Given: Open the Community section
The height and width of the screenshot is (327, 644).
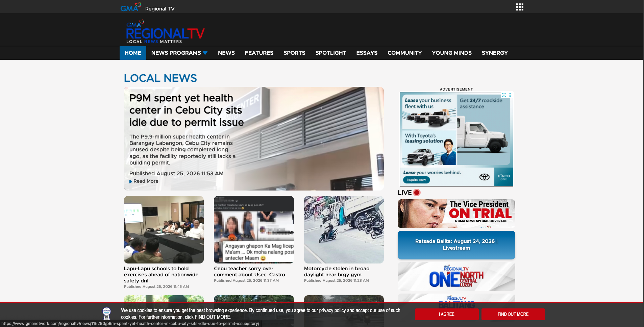Looking at the screenshot, I should (x=405, y=53).
